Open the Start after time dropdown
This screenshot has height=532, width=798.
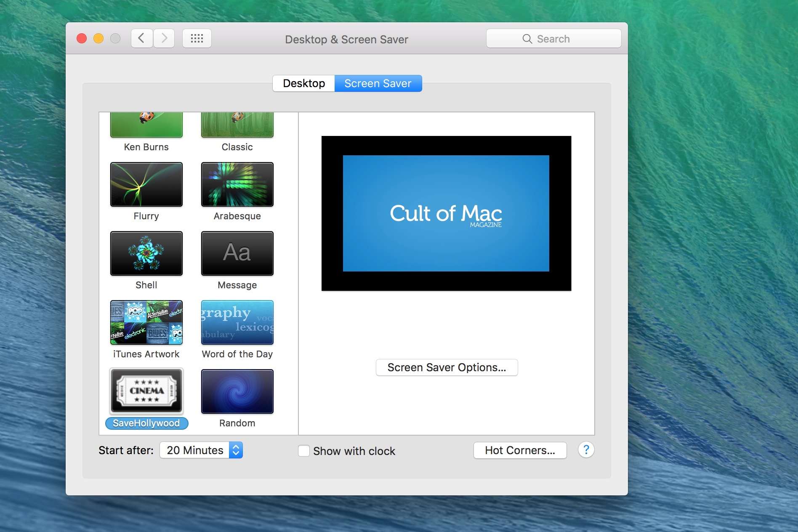coord(201,450)
